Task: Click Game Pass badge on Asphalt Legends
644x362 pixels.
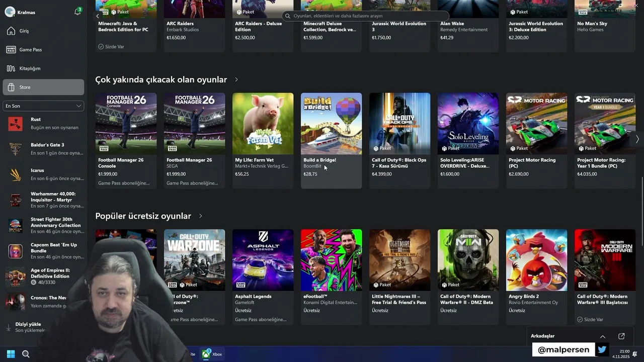Action: tap(240, 285)
